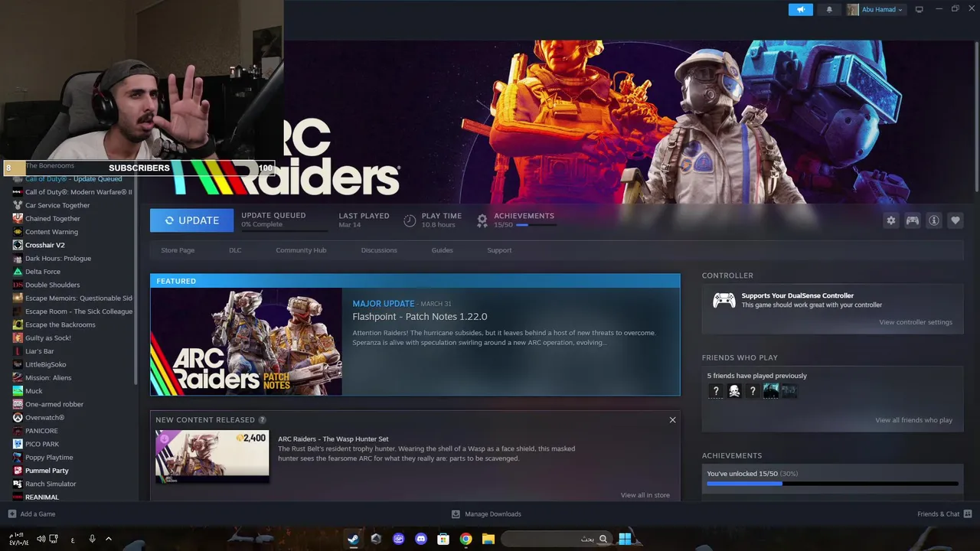Open the Wasp Hunter Set thumbnail
Viewport: 980px width, 551px height.
pyautogui.click(x=212, y=456)
